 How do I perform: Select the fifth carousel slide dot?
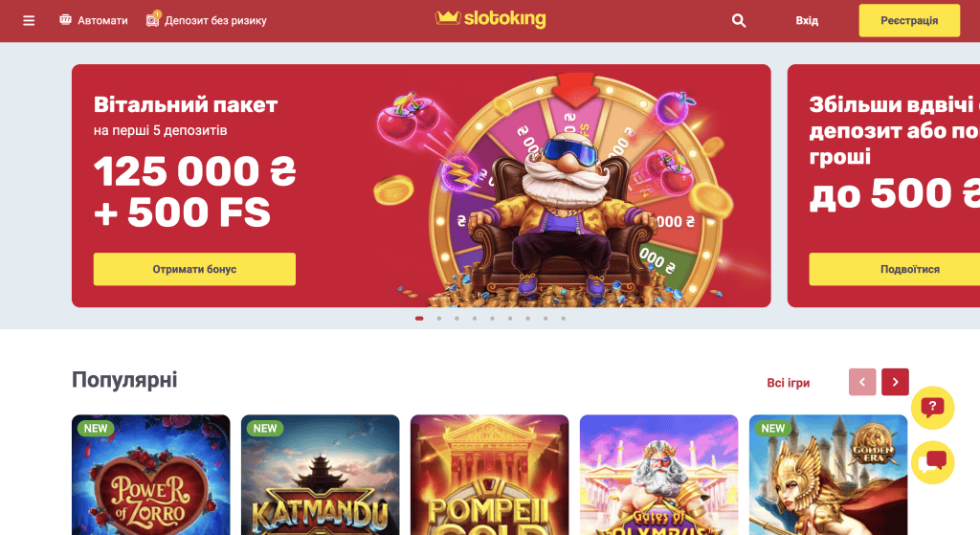493,319
